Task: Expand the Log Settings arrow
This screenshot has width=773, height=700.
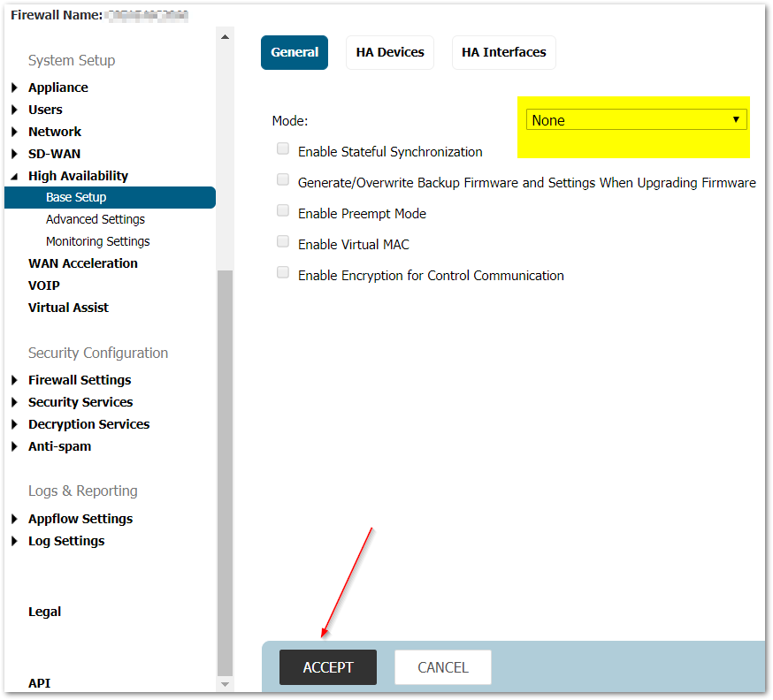Action: [x=14, y=541]
